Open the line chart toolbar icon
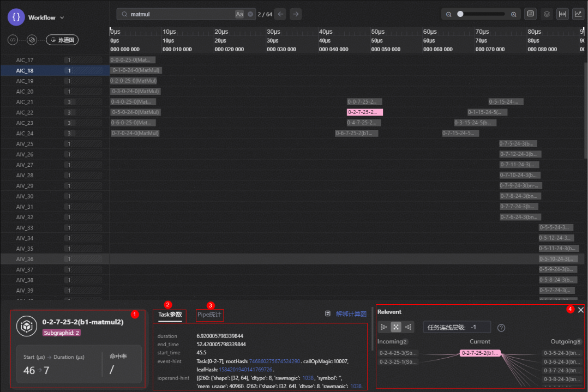The image size is (588, 392). click(x=578, y=14)
